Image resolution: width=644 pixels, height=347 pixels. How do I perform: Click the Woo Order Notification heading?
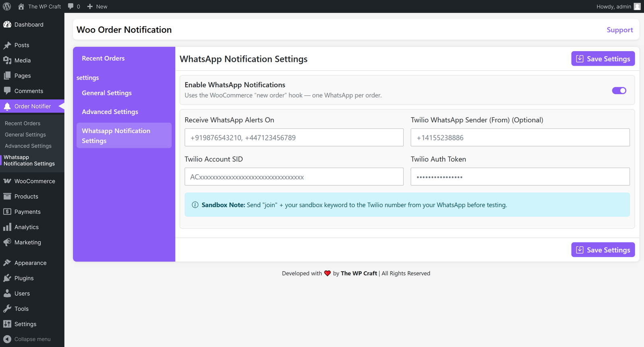124,30
